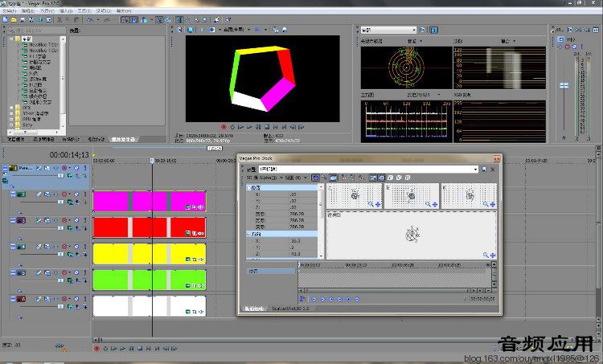Open preview quality dropdown above video preview
Viewport: 603px width, 364px height.
click(248, 30)
